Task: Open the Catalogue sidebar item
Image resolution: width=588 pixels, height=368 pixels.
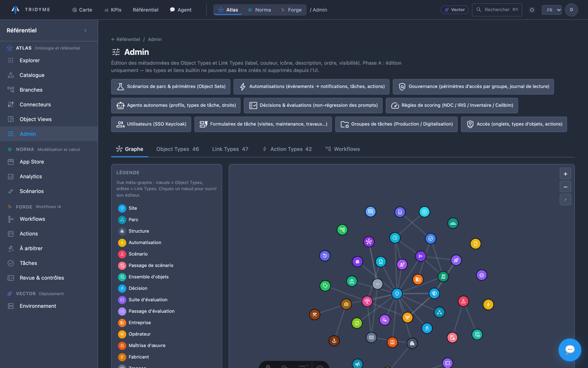Action: click(49, 75)
